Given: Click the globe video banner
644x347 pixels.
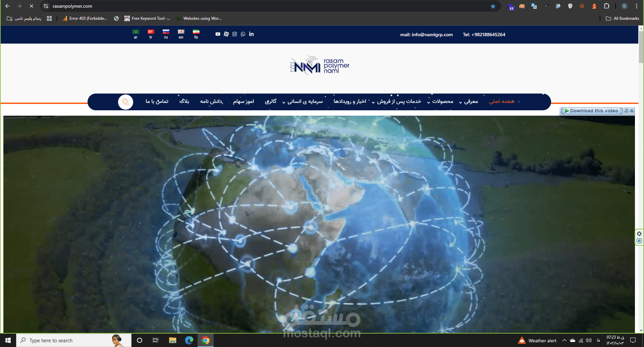Looking at the screenshot, I should [319, 224].
